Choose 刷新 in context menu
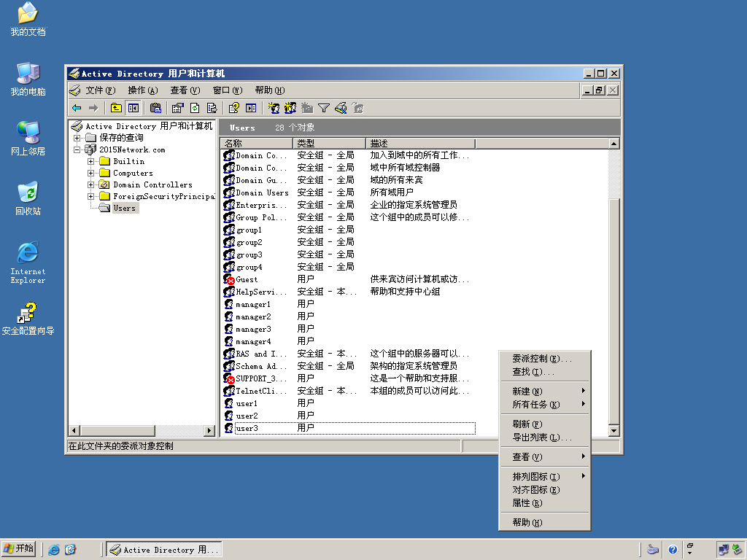 pos(544,424)
